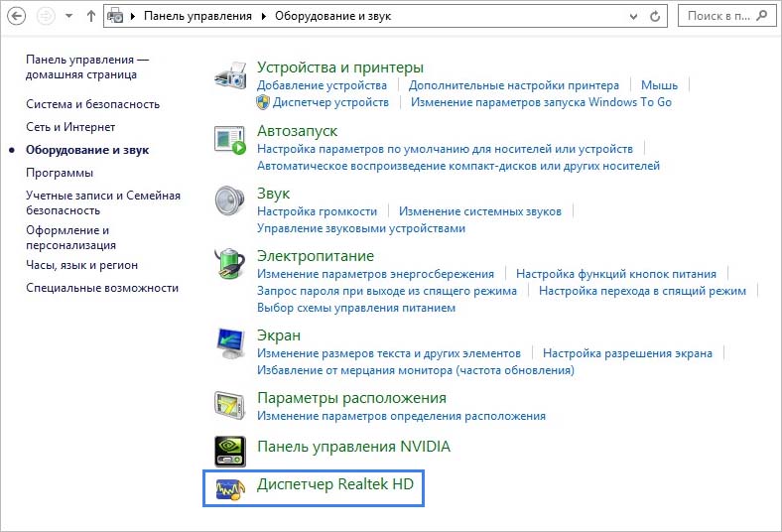This screenshot has width=782, height=532.
Task: Open Автозапуск heading
Action: pos(298,131)
